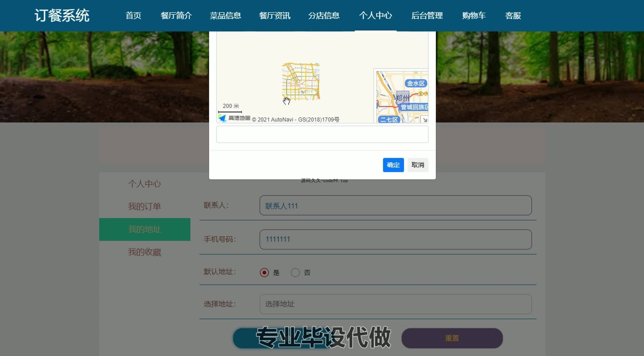Open 我的订单 in sidebar

coord(144,207)
